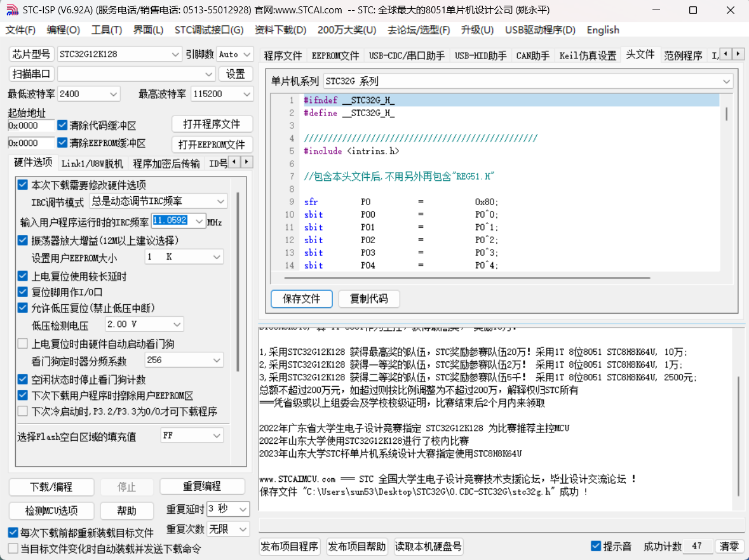Image resolution: width=749 pixels, height=560 pixels.
Task: Click the program start address 0x0000 field
Action: [x=30, y=126]
